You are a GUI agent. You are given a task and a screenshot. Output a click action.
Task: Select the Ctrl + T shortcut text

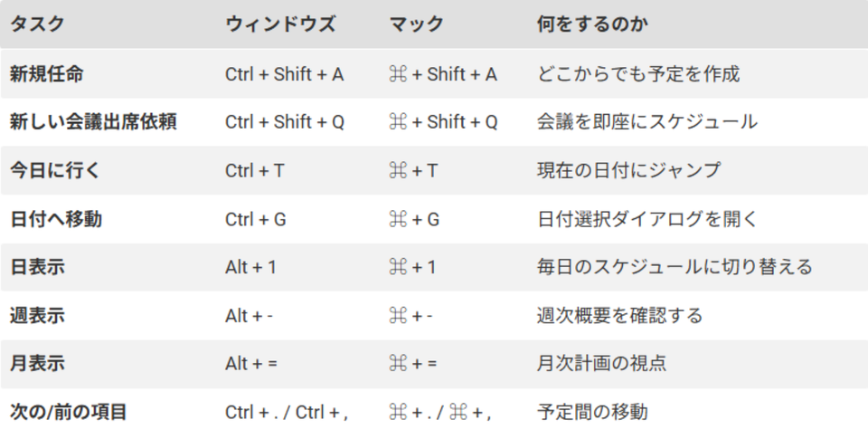pos(255,171)
